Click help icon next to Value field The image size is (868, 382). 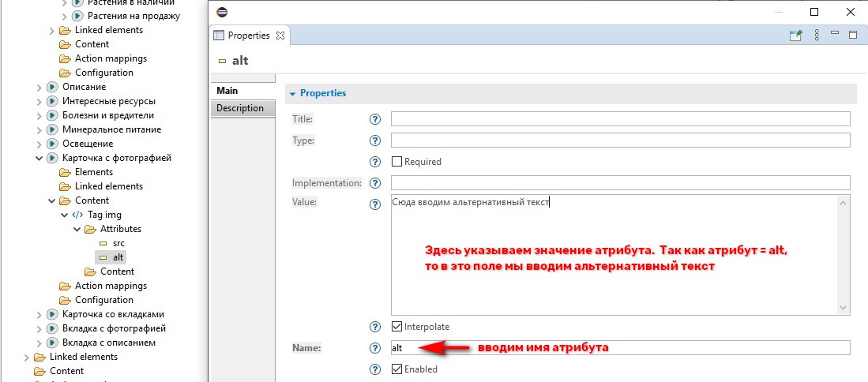click(x=375, y=204)
